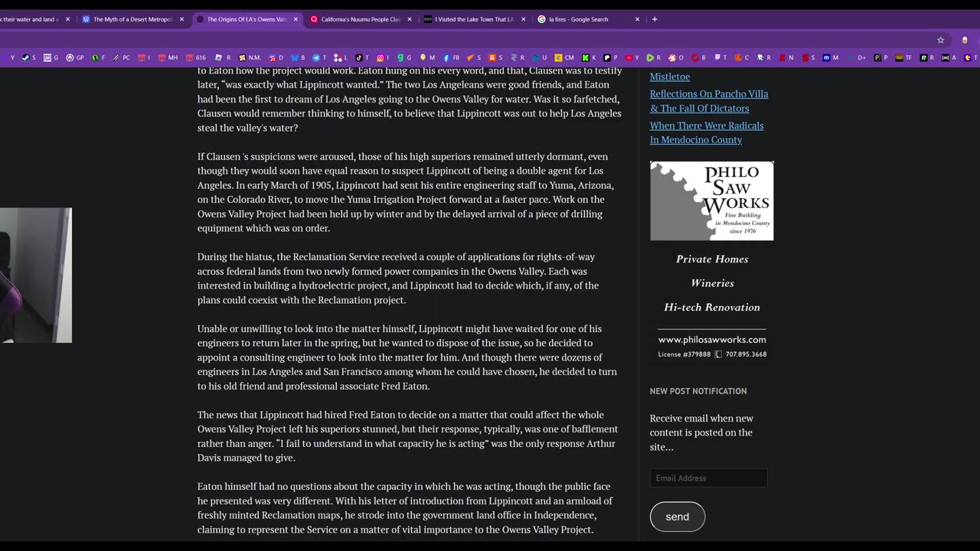Switch to The Myth of a Desert Metropolis tab
The width and height of the screenshot is (980, 551).
tap(132, 19)
